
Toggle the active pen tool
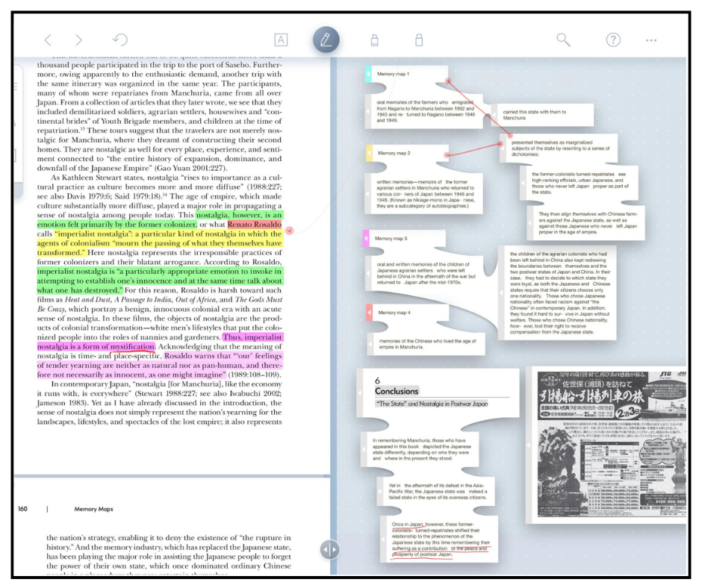[326, 40]
